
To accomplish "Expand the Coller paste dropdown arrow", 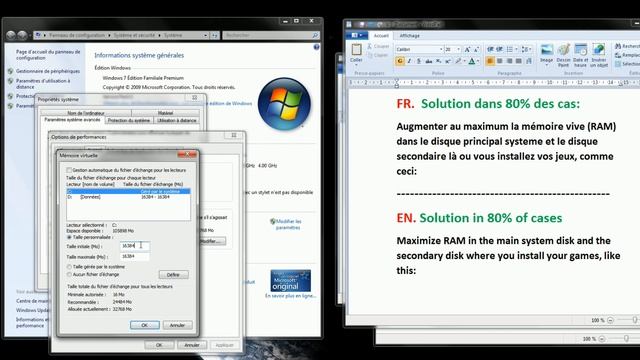I will pyautogui.click(x=356, y=65).
